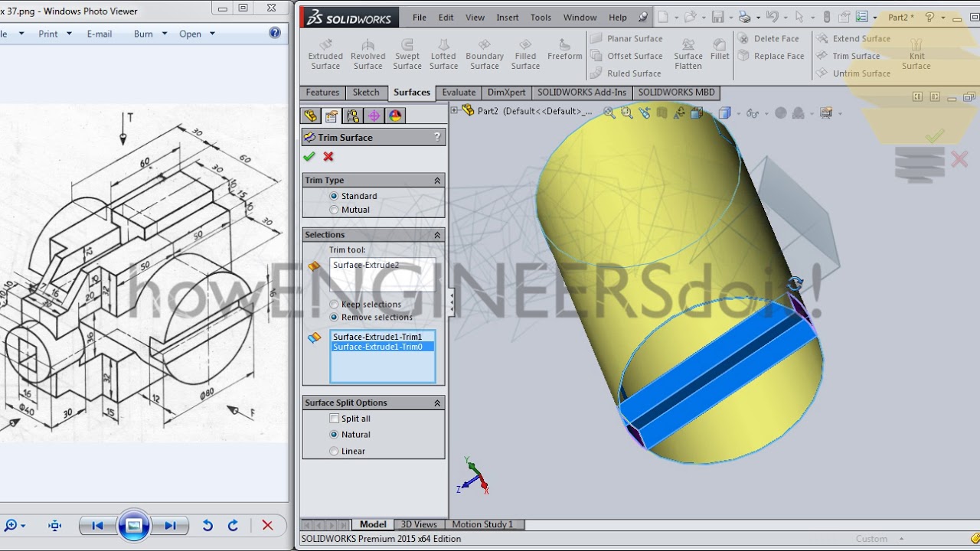Click the Untrim Surface command
The image size is (980, 551).
[853, 73]
